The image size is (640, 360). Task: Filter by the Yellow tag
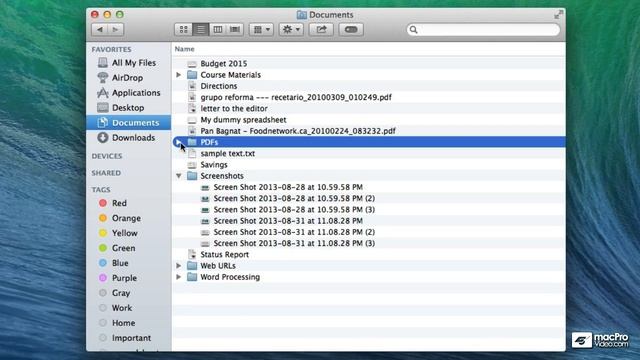[124, 233]
